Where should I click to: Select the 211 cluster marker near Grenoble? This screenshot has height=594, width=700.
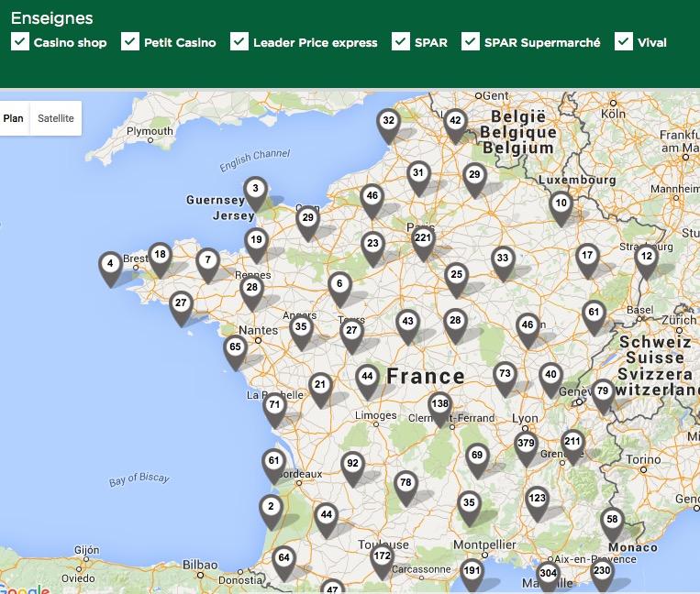[x=572, y=447]
